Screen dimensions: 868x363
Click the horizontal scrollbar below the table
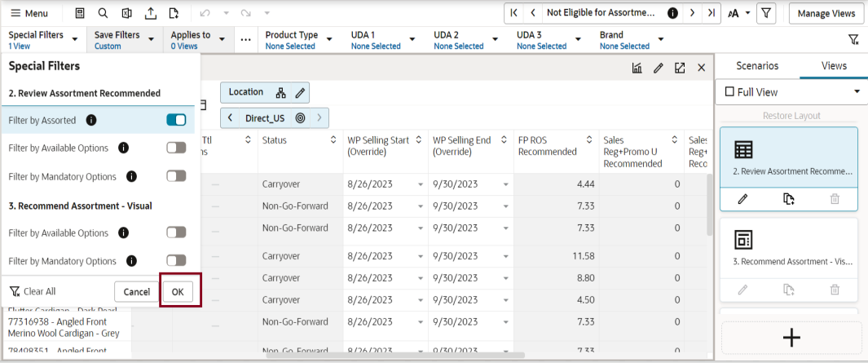tap(394, 355)
